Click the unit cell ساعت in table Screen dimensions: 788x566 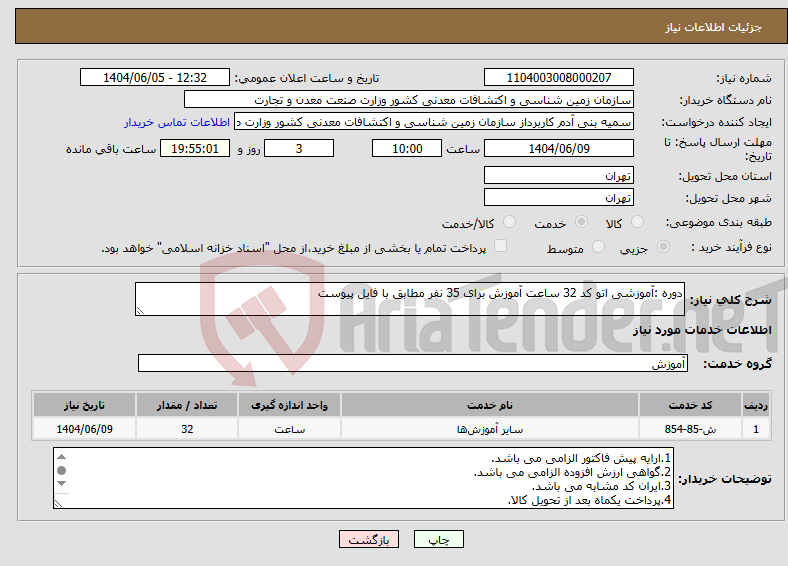pos(289,429)
